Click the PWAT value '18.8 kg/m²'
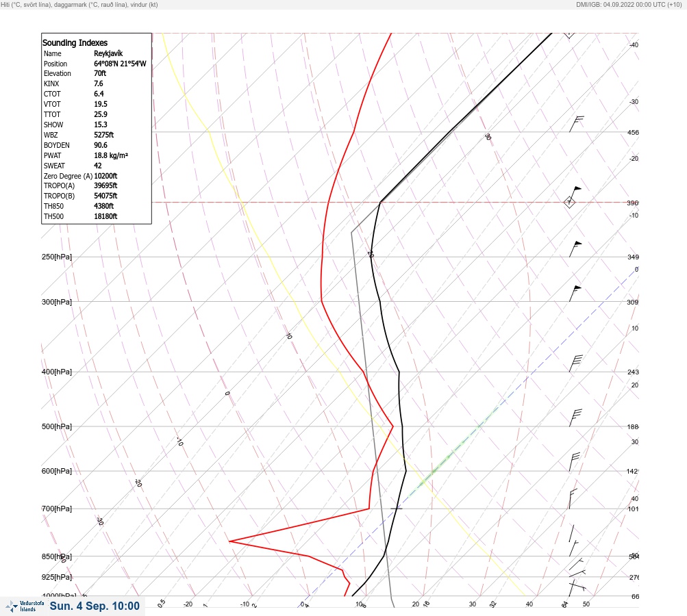The image size is (687, 616). tap(111, 155)
